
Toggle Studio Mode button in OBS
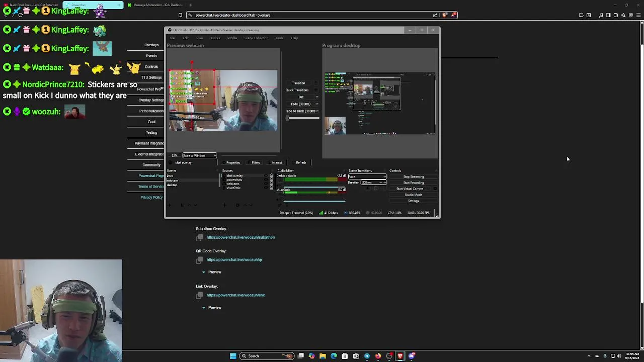click(414, 195)
